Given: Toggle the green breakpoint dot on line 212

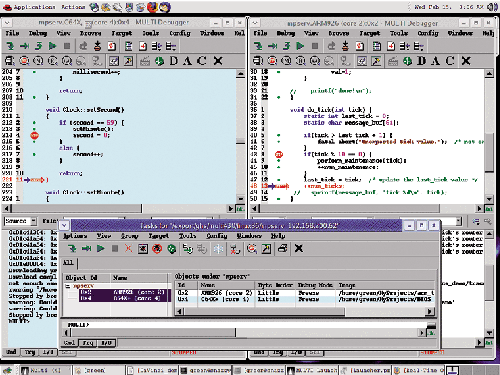Looking at the screenshot, I should (34, 123).
